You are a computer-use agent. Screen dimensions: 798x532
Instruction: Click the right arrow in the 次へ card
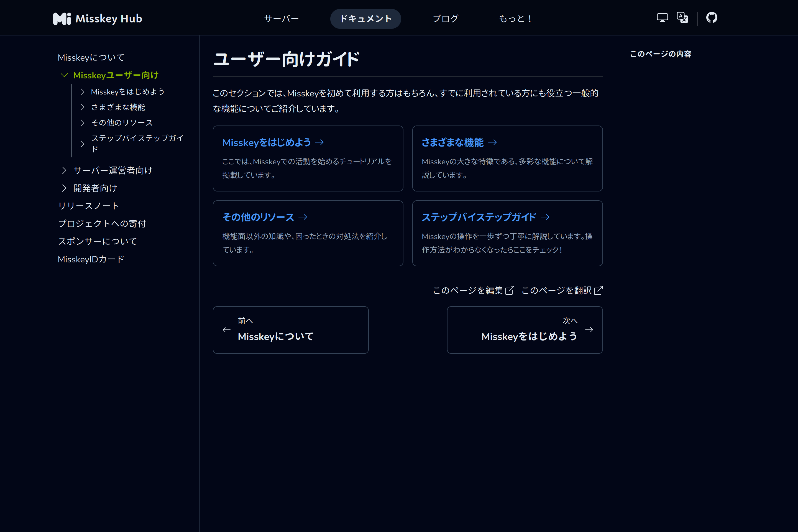point(589,330)
